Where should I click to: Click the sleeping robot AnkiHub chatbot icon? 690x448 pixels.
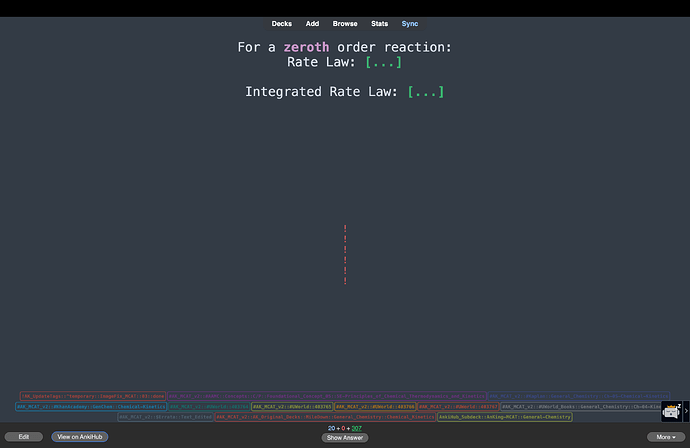[672, 411]
